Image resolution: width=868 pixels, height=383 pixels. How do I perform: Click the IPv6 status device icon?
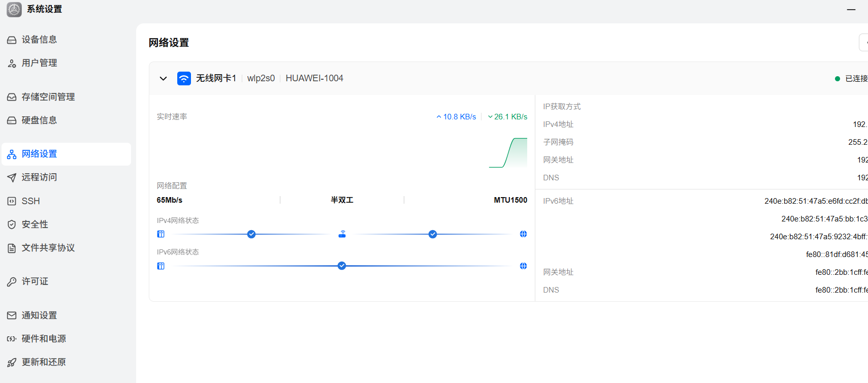click(161, 266)
